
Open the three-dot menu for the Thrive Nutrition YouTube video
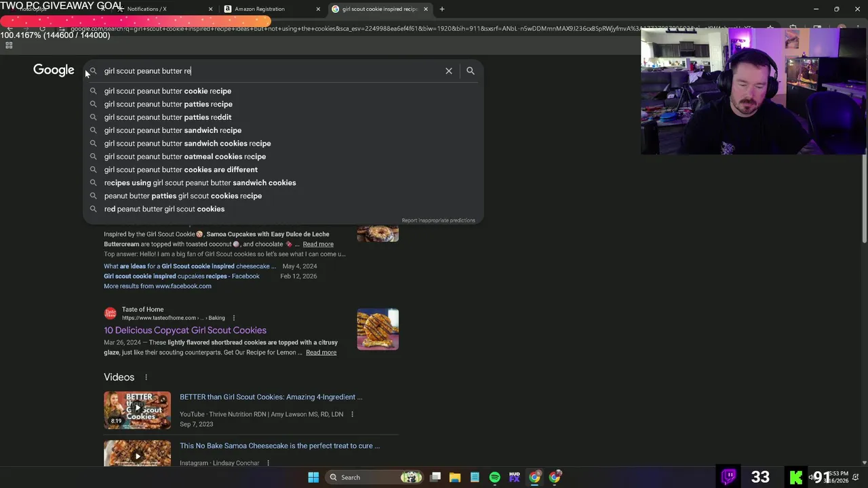[x=352, y=414]
